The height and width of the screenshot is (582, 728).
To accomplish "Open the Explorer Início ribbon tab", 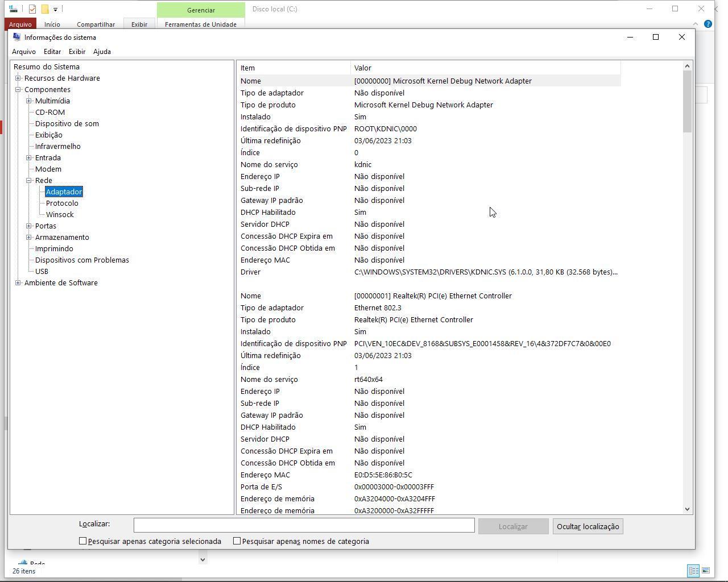I will click(52, 24).
